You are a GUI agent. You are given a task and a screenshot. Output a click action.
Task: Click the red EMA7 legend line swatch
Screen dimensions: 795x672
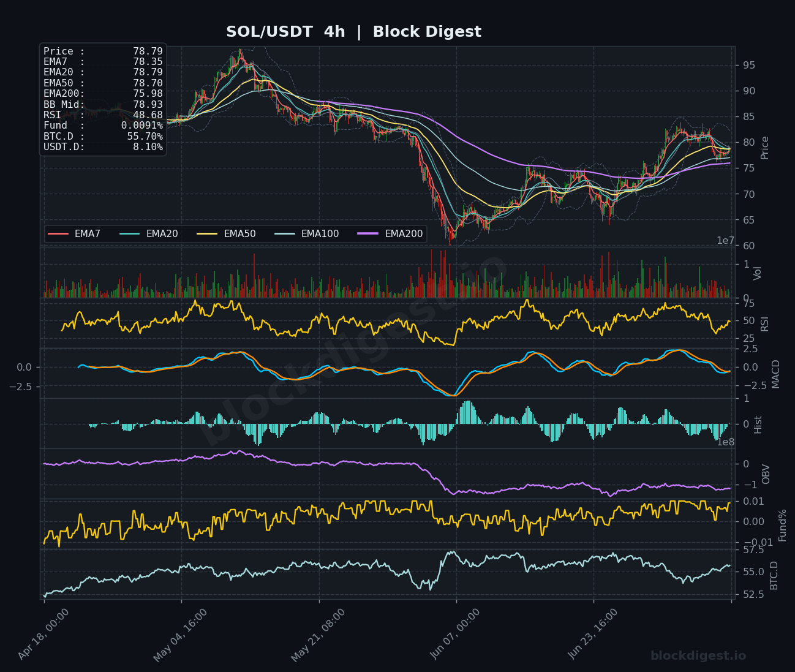pyautogui.click(x=58, y=234)
